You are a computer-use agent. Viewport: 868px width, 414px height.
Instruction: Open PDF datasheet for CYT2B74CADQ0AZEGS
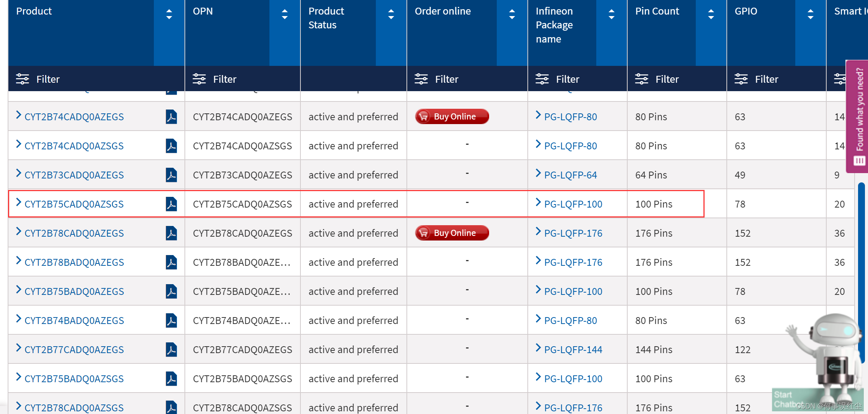(x=171, y=116)
